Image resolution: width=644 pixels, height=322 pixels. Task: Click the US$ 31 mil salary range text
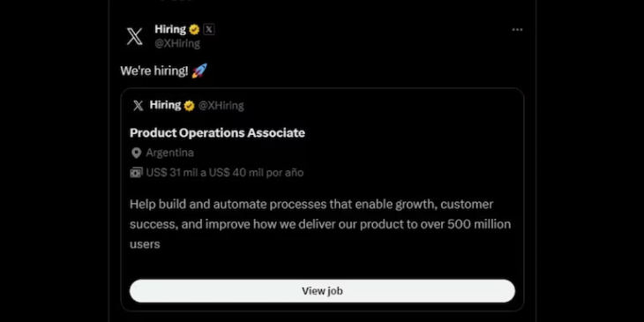[225, 173]
